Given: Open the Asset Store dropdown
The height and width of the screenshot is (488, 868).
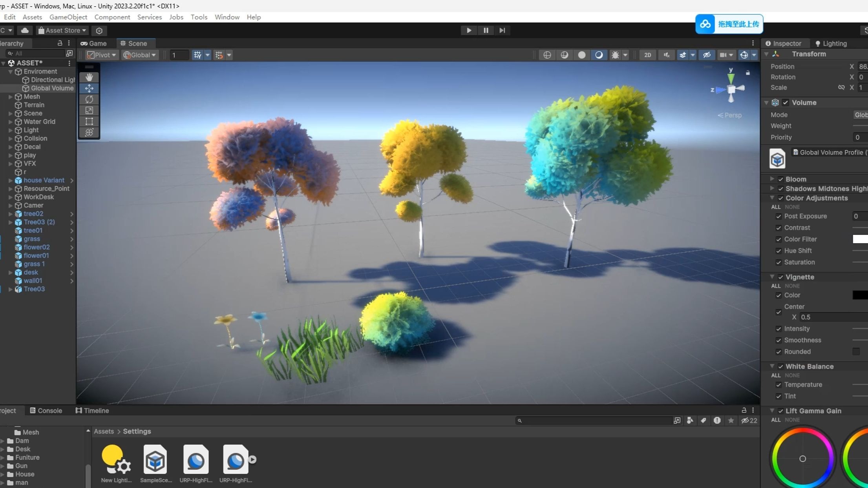Looking at the screenshot, I should click(x=62, y=30).
